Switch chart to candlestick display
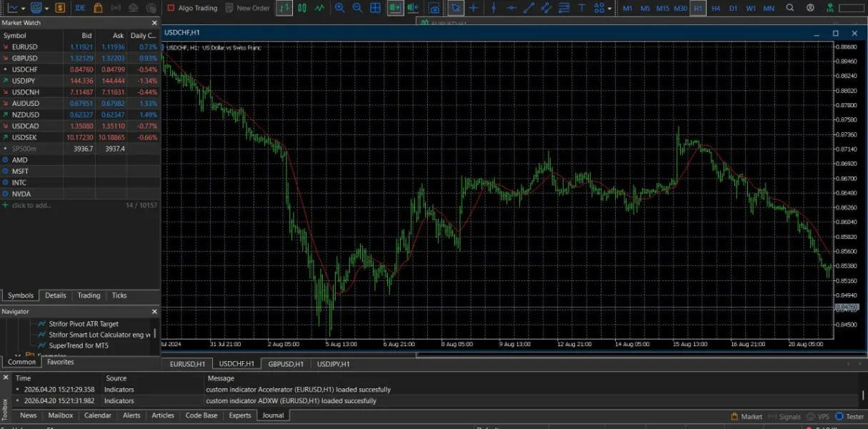Viewport: 868px width, 429px height. (x=302, y=8)
